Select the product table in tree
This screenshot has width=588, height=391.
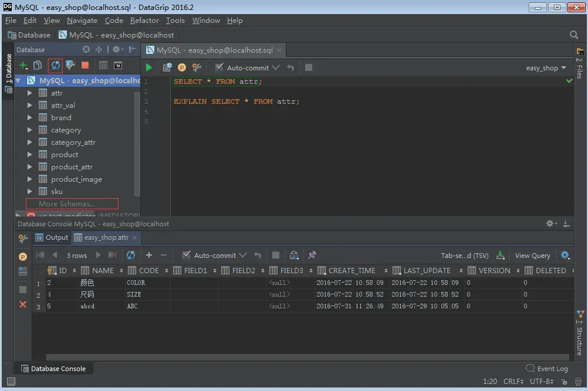point(65,154)
